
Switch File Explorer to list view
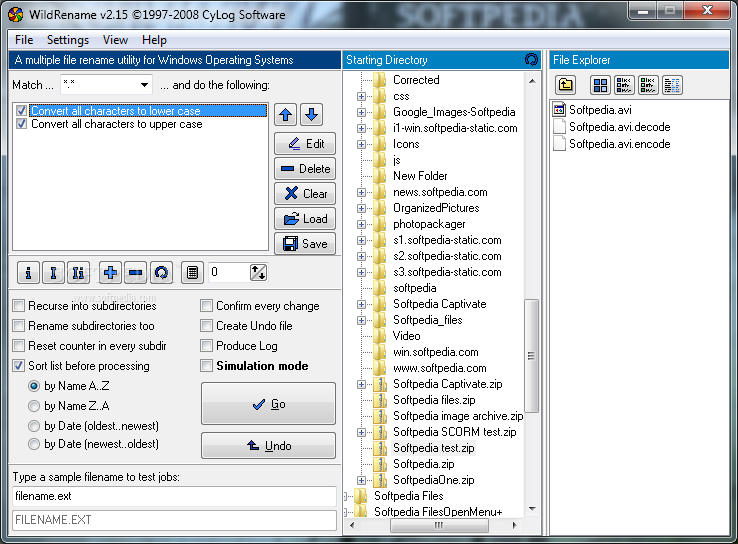[x=648, y=85]
